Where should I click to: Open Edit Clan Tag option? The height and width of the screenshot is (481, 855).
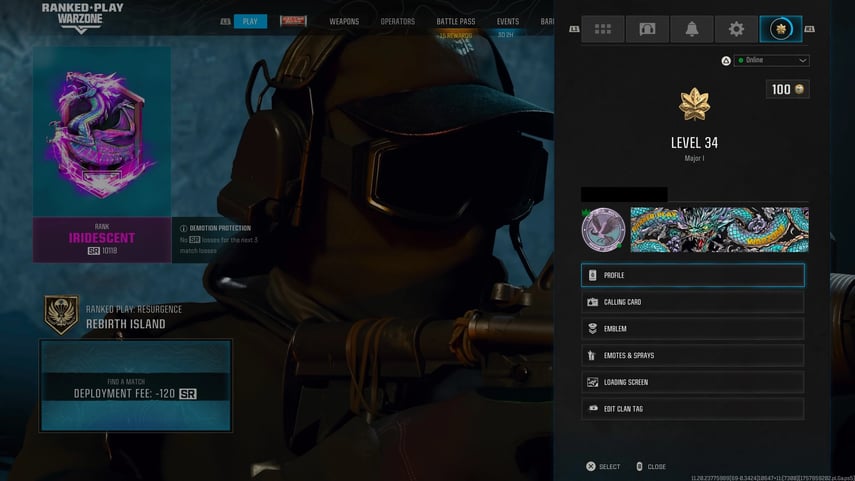693,409
